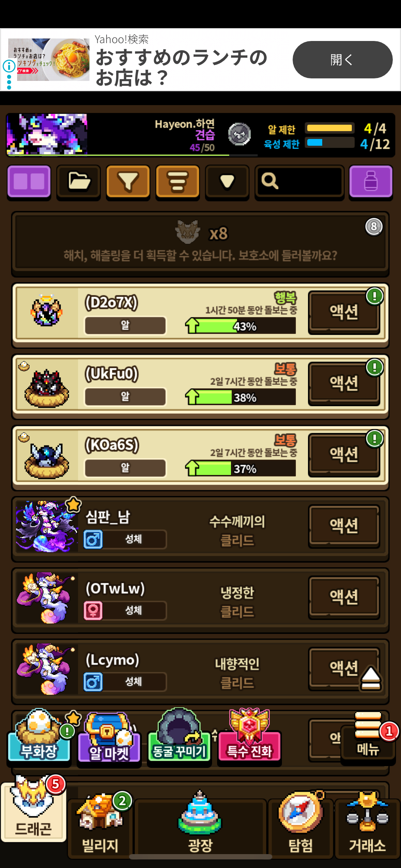Image resolution: width=401 pixels, height=868 pixels.
Task: Toggle the funnel filter button
Action: coord(128,181)
